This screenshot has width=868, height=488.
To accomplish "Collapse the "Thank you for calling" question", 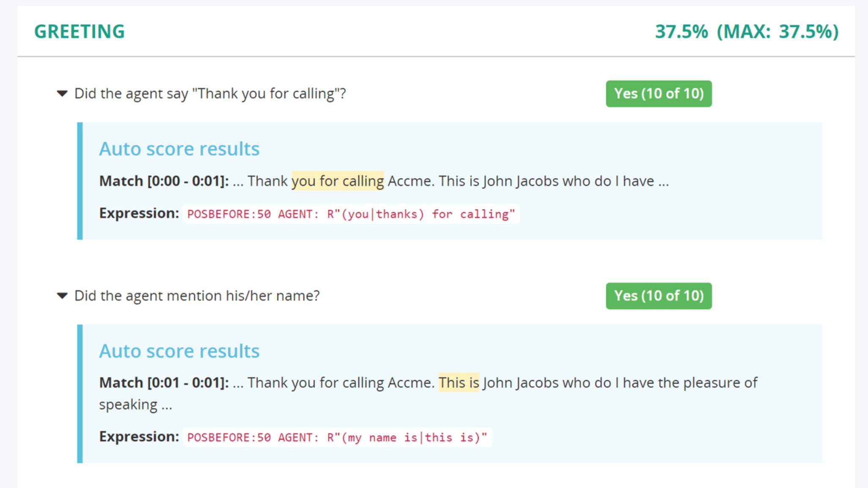I will 62,93.
